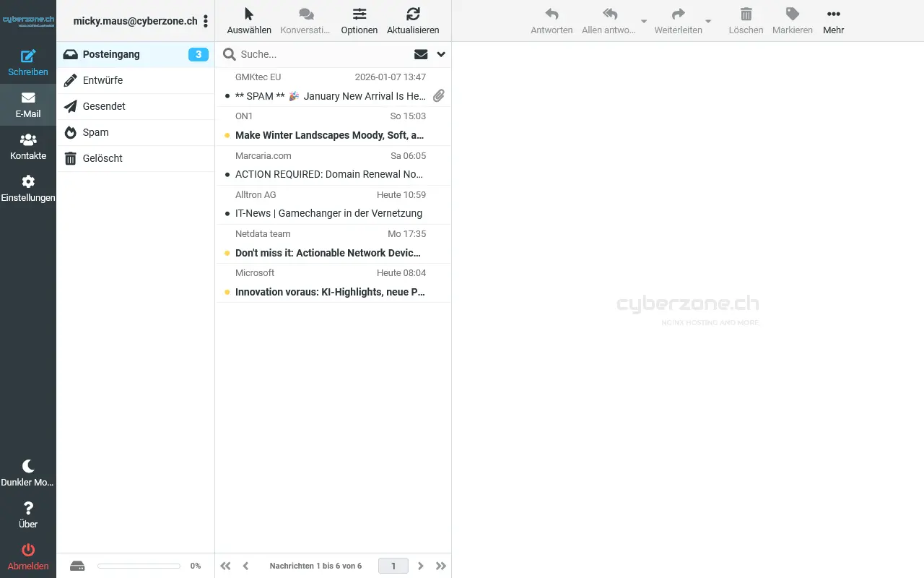Viewport: 924px width, 578px height.
Task: Click the Über help icon
Action: coord(28,509)
